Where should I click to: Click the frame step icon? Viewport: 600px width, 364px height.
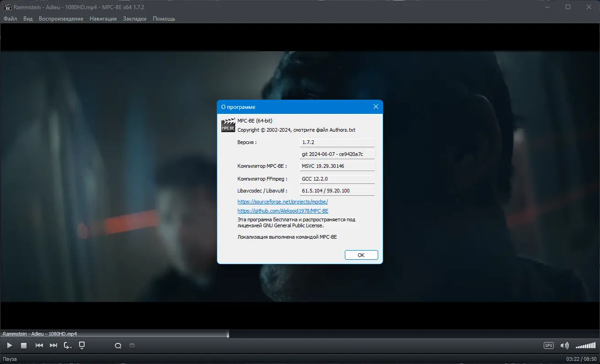(68, 346)
